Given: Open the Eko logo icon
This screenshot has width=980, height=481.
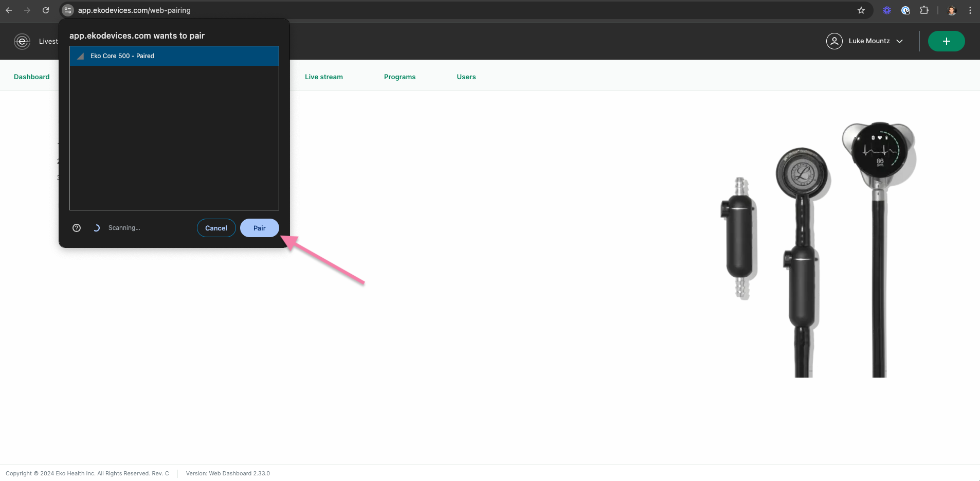Looking at the screenshot, I should pyautogui.click(x=22, y=41).
